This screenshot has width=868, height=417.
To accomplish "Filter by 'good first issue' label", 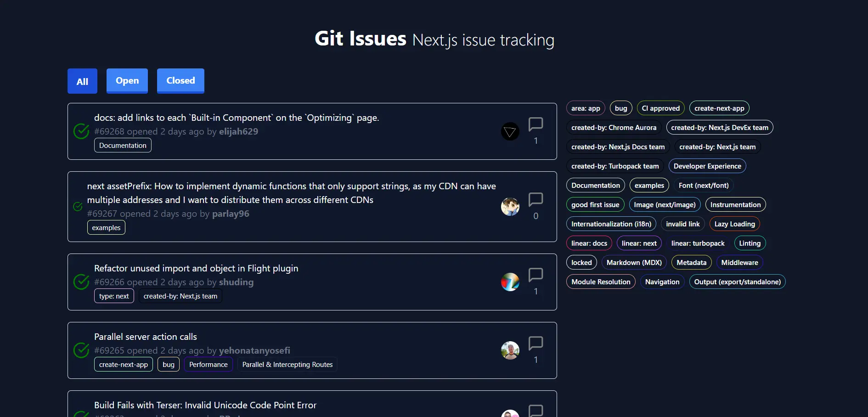I will 595,205.
